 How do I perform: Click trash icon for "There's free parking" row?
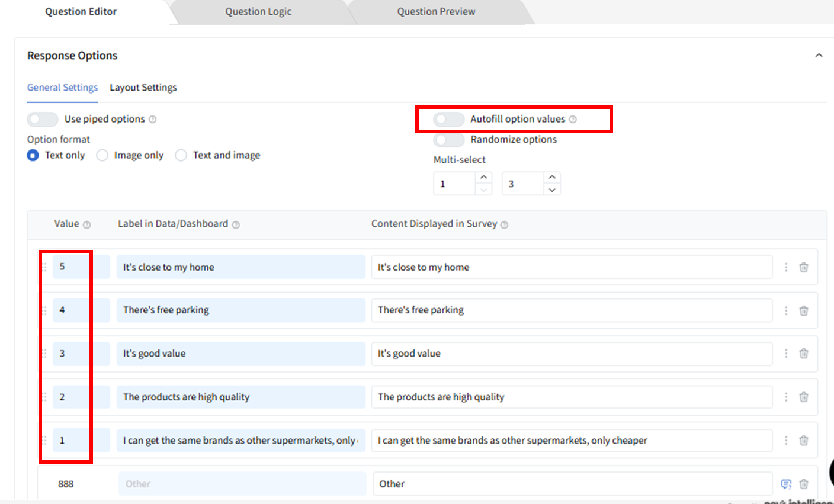tap(803, 310)
